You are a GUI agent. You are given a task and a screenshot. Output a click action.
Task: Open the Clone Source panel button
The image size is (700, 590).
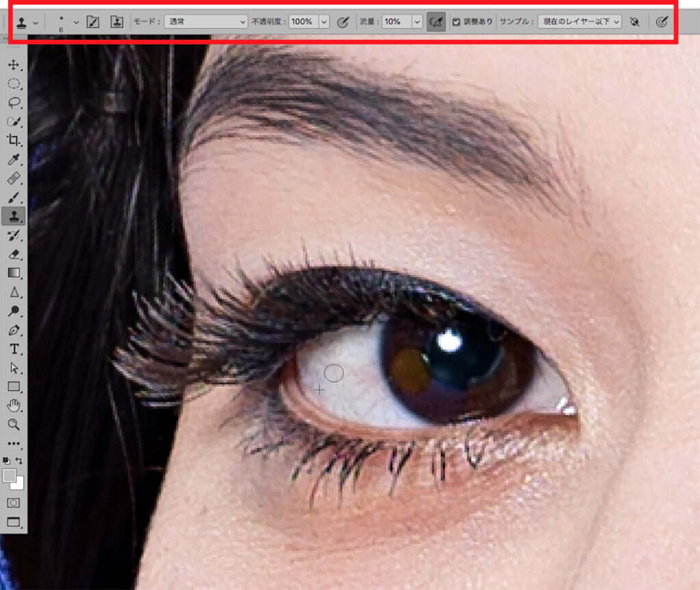pyautogui.click(x=116, y=22)
